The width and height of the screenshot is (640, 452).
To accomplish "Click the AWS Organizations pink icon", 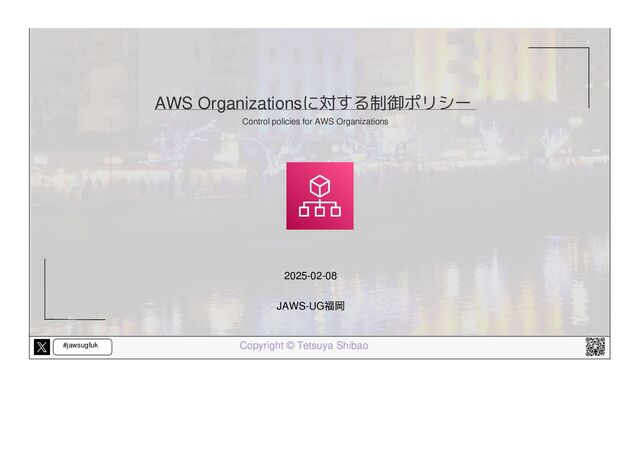I will pos(320,196).
